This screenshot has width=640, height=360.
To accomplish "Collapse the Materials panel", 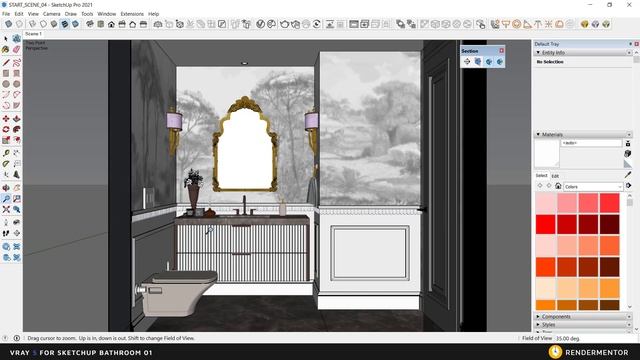I will [x=538, y=134].
